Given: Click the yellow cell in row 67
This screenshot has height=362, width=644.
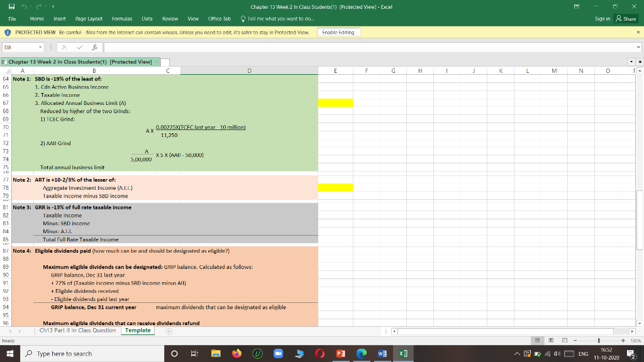Looking at the screenshot, I should click(336, 103).
